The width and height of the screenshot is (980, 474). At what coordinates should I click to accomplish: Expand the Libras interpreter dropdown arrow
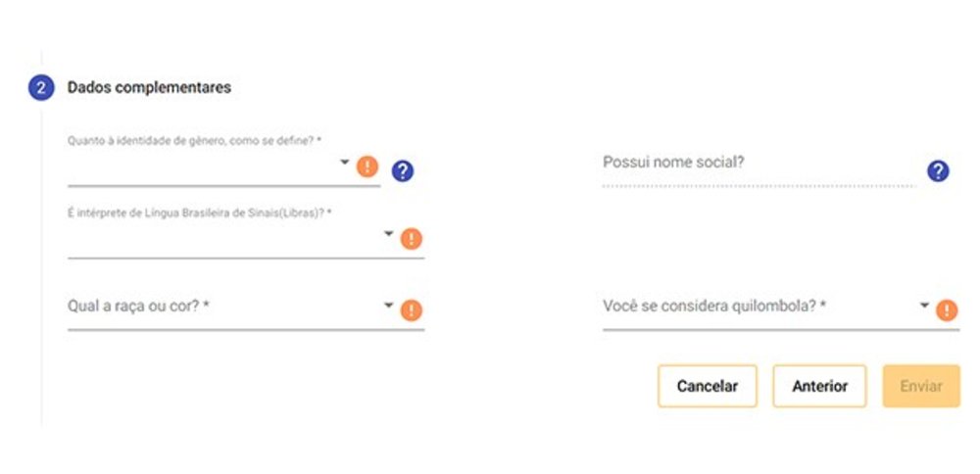[389, 234]
